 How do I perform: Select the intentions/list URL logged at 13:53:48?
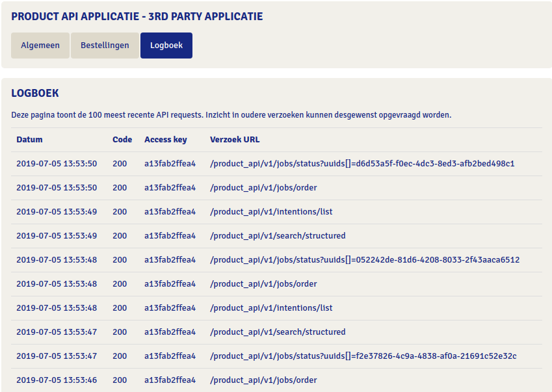(271, 308)
